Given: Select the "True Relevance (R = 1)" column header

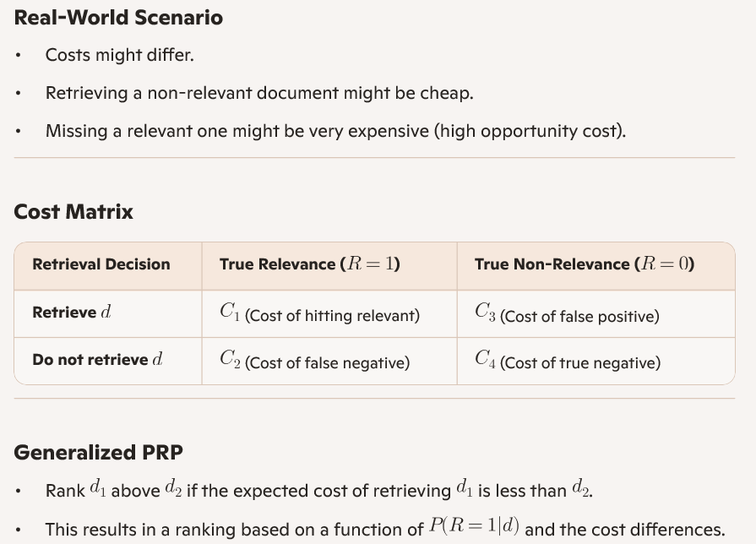Looking at the screenshot, I should [309, 264].
